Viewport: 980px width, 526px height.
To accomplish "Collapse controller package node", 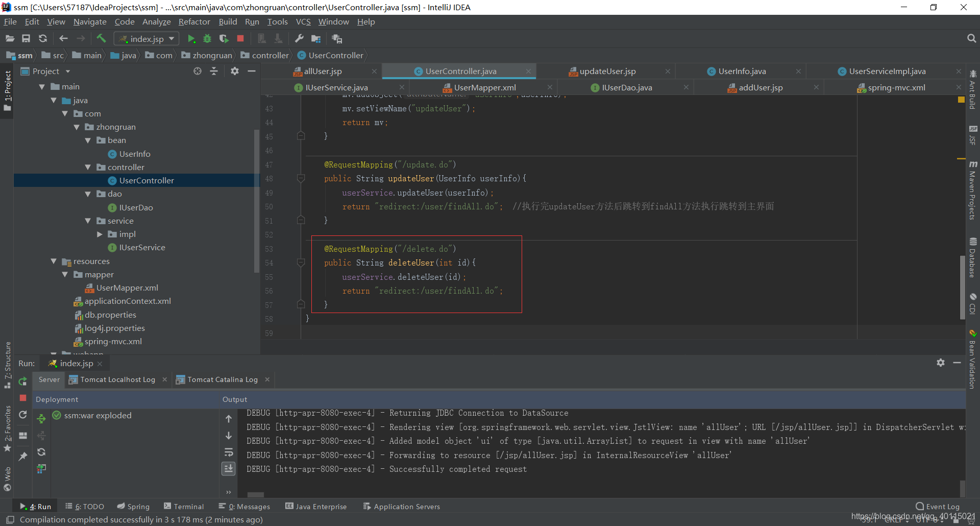I will coord(88,168).
